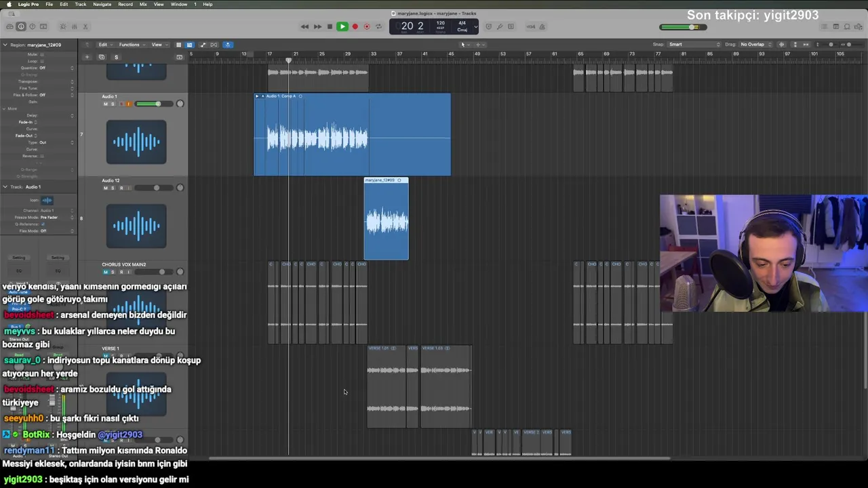
Task: Select the Audio 1 Comp A region
Action: pos(352,135)
